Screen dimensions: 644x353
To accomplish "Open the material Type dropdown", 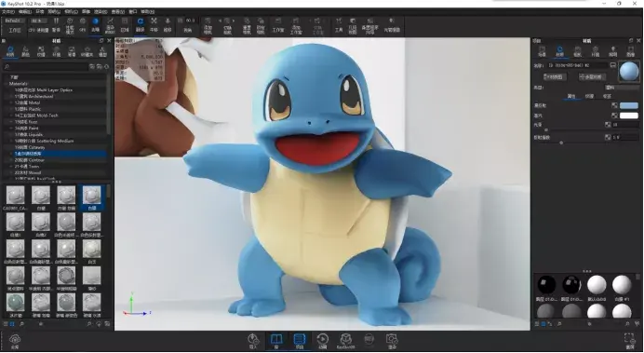I will [622, 88].
